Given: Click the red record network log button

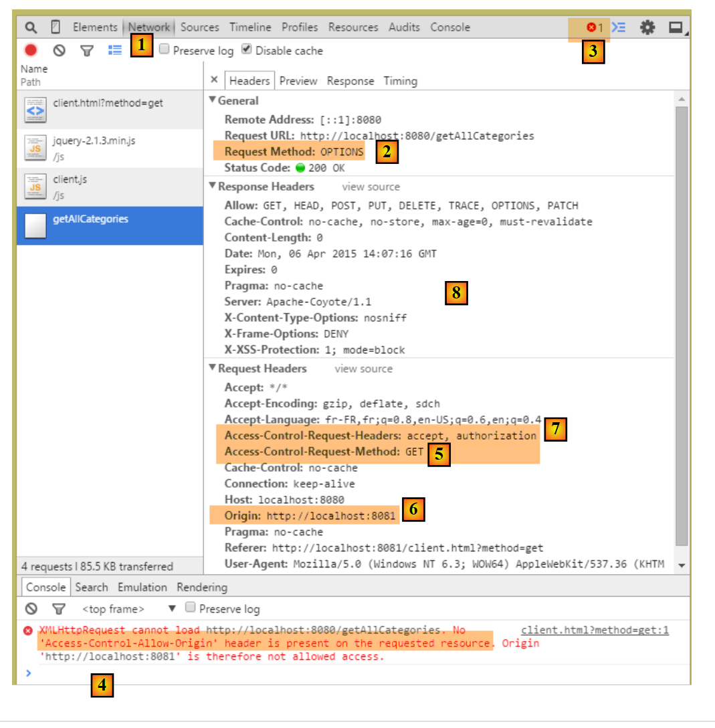Looking at the screenshot, I should pyautogui.click(x=31, y=50).
